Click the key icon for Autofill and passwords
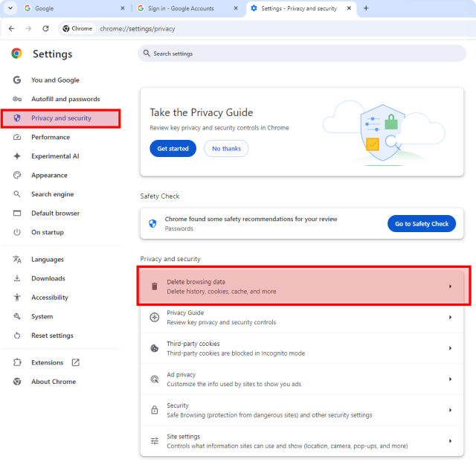Image resolution: width=476 pixels, height=465 pixels. pos(17,99)
